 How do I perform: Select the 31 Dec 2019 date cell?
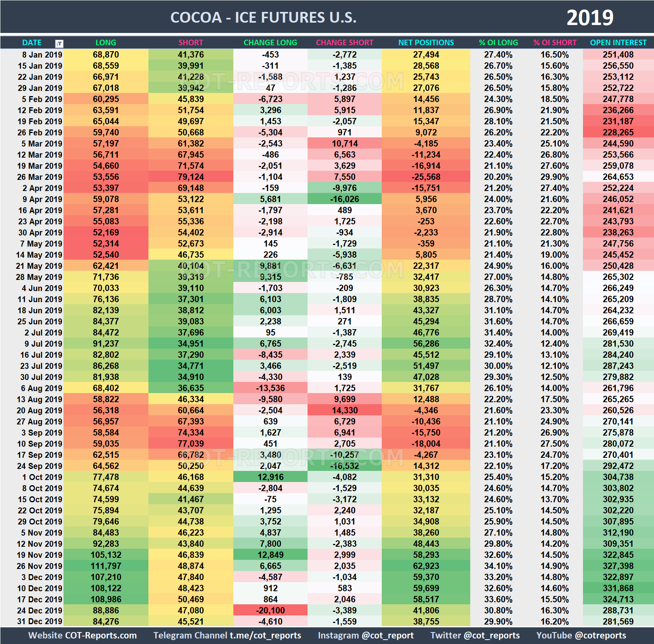coord(40,621)
